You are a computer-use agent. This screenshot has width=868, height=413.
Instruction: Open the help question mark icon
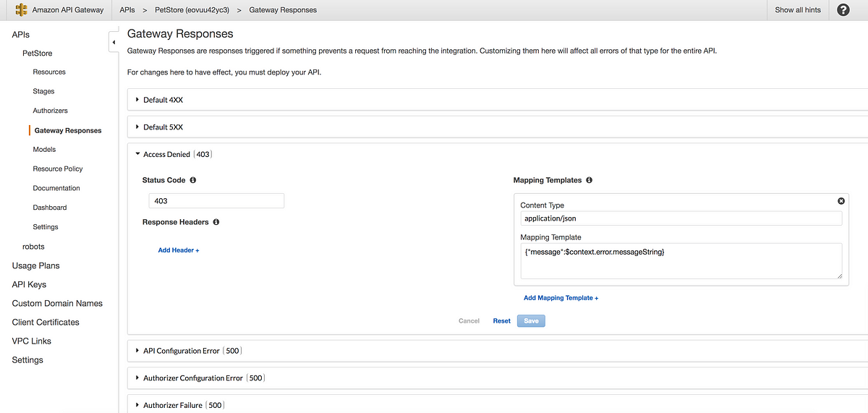coord(843,10)
